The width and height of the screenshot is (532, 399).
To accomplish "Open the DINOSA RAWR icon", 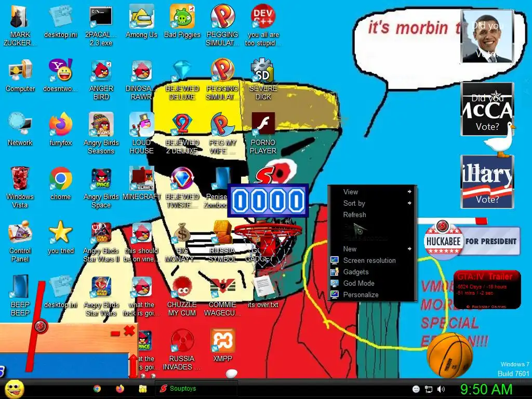I will [x=141, y=79].
